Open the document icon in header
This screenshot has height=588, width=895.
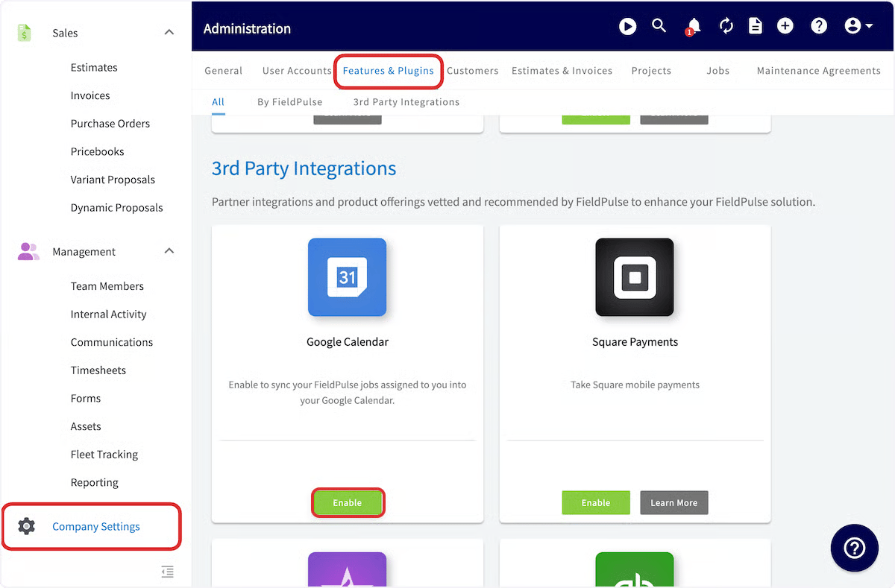tap(756, 27)
